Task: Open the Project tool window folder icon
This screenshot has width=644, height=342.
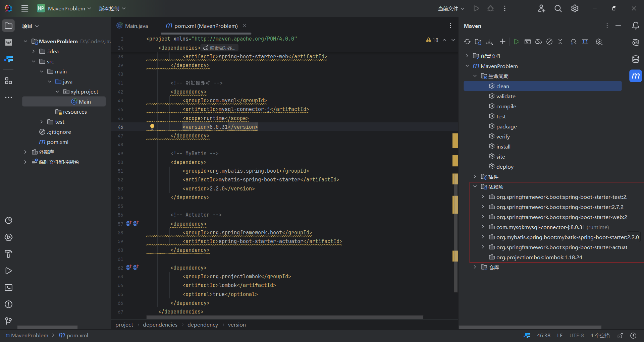Action: 9,26
